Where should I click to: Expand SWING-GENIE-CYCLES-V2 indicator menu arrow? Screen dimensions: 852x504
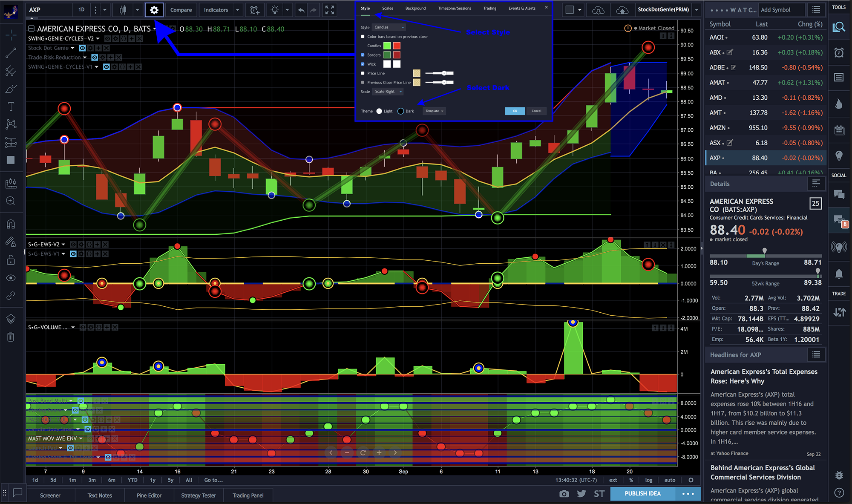click(x=98, y=39)
